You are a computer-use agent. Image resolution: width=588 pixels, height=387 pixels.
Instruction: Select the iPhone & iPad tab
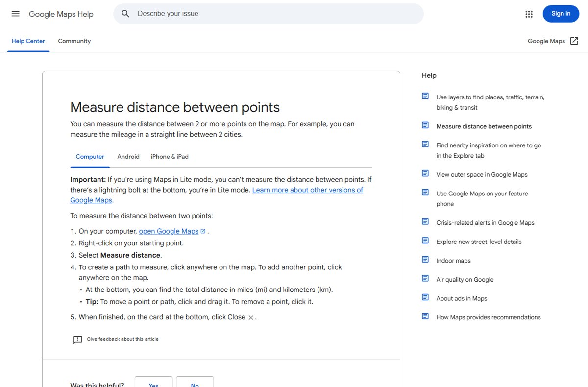pyautogui.click(x=170, y=157)
